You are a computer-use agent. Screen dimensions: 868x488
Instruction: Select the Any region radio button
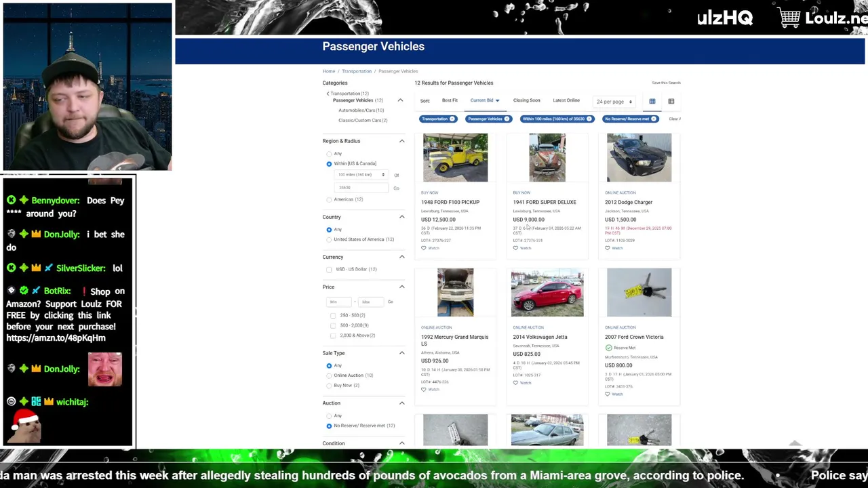pyautogui.click(x=330, y=154)
